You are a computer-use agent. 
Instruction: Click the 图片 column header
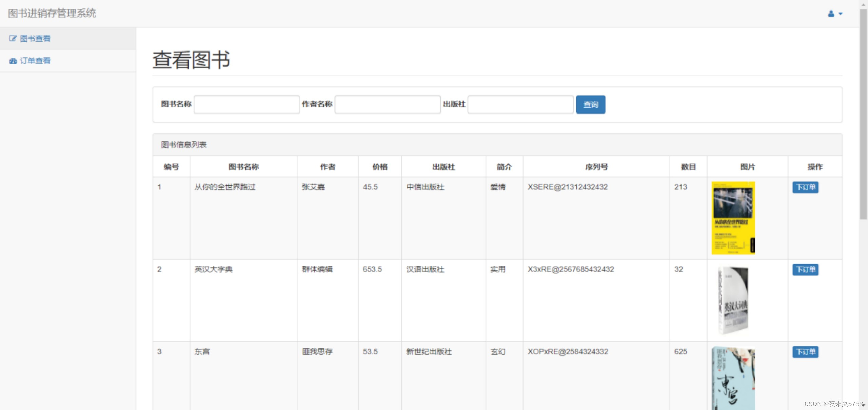coord(747,167)
